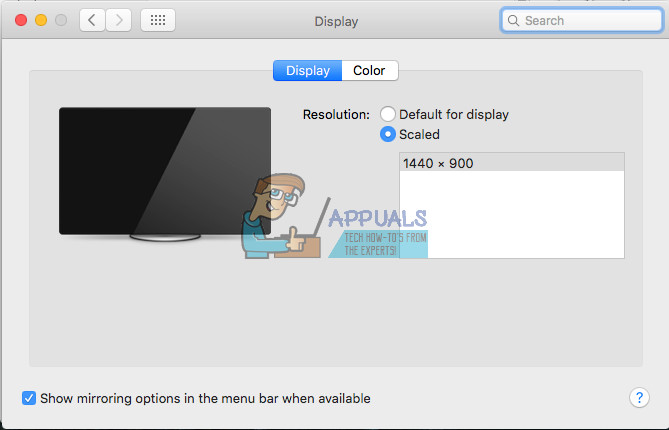
Task: Click the magnifier icon in the search field
Action: [x=513, y=20]
